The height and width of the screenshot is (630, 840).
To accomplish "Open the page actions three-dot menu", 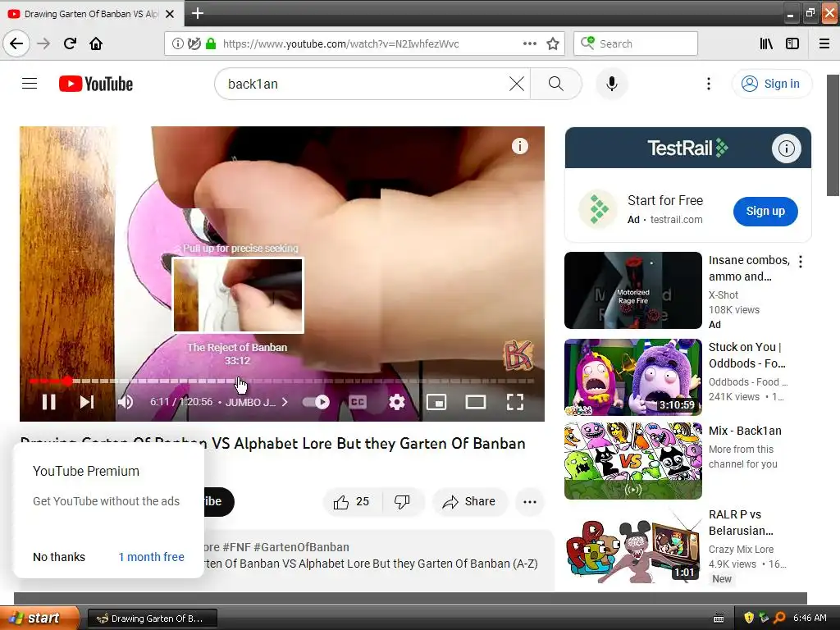I will click(529, 43).
